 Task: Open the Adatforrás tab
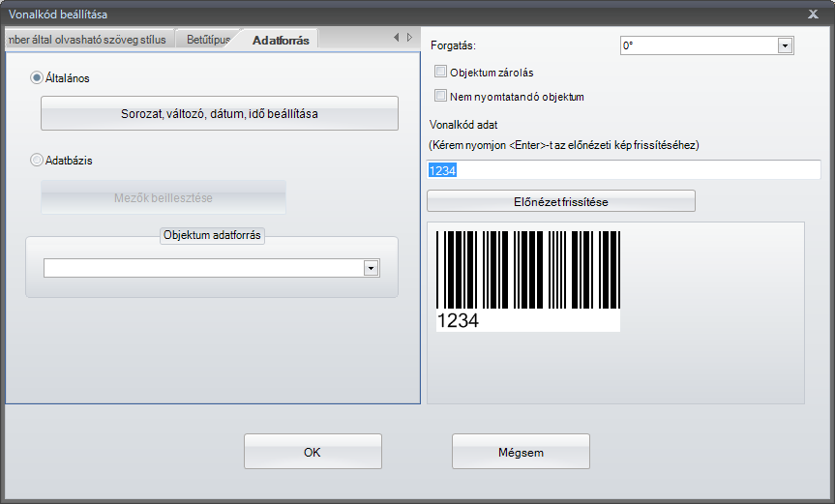click(x=281, y=40)
